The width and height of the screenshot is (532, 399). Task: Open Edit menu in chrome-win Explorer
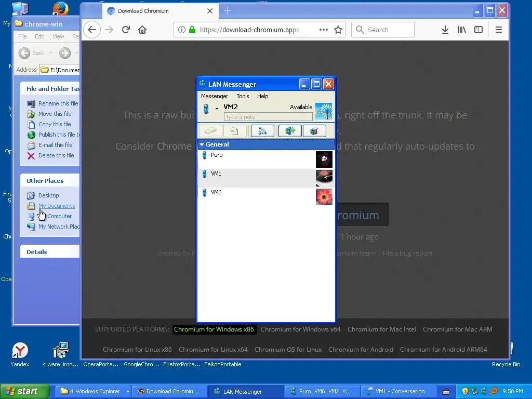click(x=39, y=36)
